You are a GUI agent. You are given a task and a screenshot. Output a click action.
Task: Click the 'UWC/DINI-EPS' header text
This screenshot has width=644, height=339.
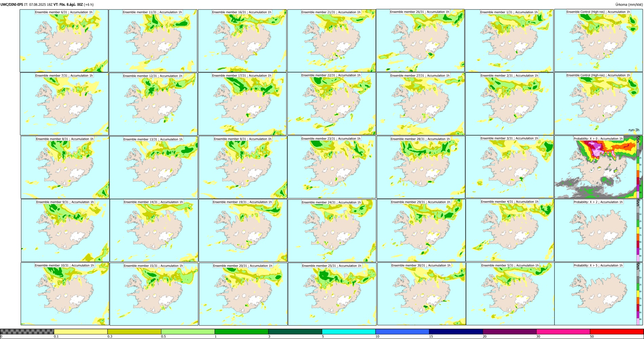tap(12, 5)
